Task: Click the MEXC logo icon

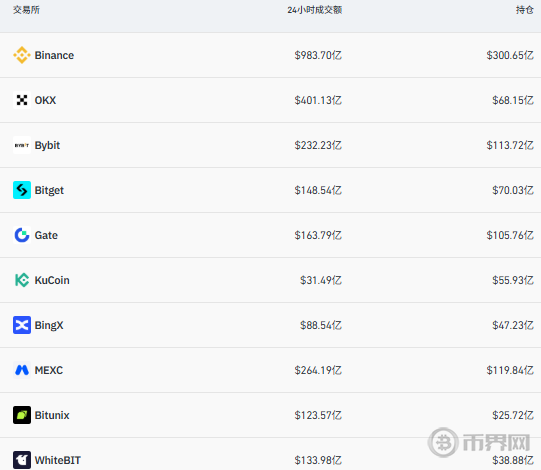Action: (22, 370)
